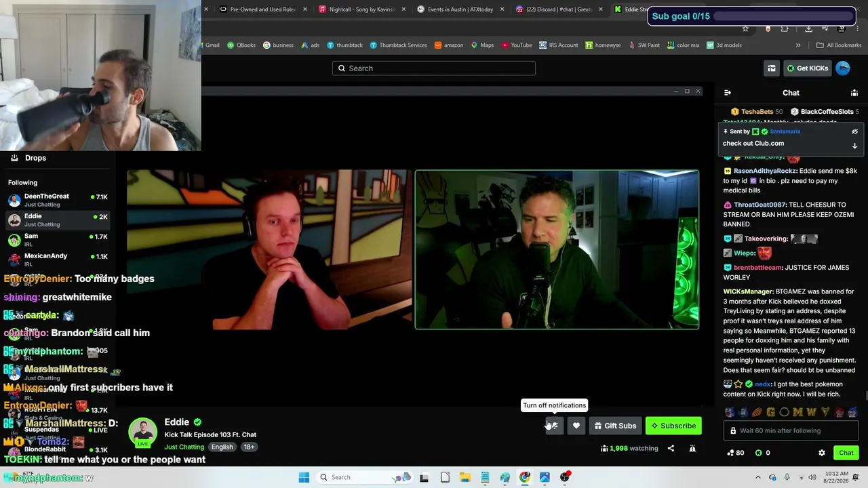Open the user profile avatar menu
This screenshot has height=488, width=868.
click(843, 68)
